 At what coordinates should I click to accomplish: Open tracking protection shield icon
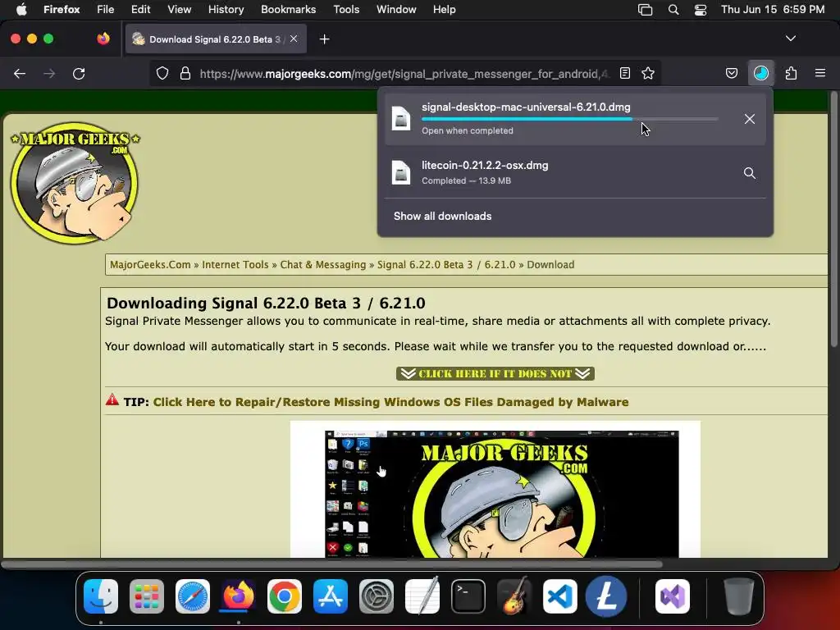tap(162, 73)
